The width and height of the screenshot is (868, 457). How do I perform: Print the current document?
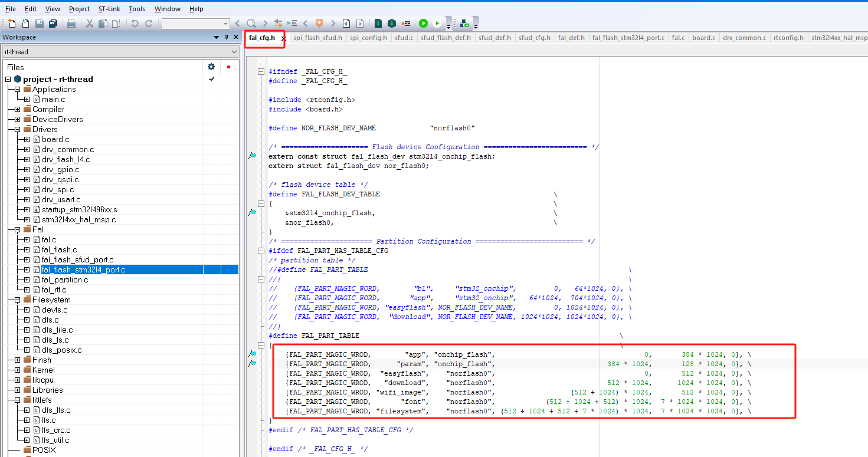(x=71, y=24)
